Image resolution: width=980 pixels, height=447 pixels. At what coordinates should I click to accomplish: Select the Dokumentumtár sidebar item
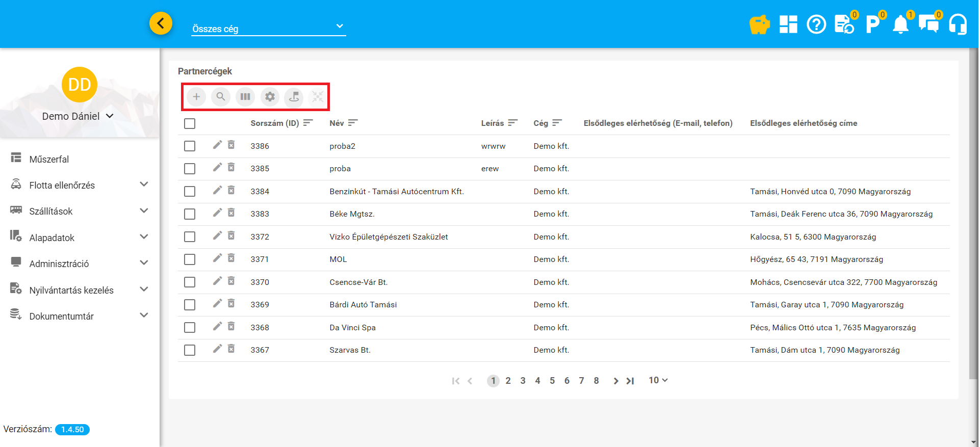pos(61,316)
